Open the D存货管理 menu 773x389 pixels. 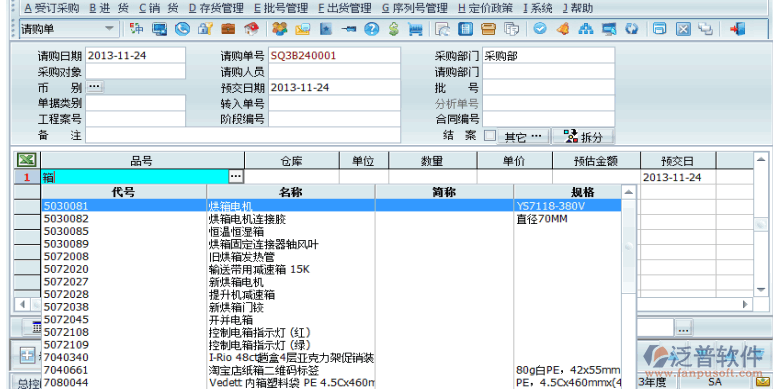point(216,8)
